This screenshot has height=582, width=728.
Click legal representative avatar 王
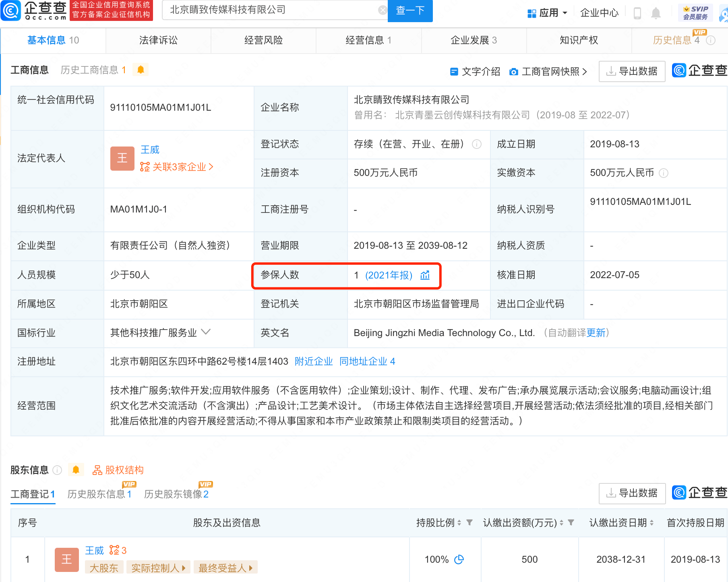(x=122, y=158)
